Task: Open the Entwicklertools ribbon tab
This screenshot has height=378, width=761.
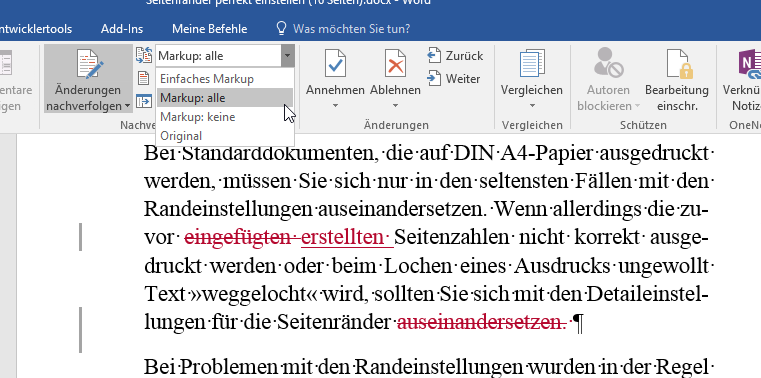Action: 36,29
